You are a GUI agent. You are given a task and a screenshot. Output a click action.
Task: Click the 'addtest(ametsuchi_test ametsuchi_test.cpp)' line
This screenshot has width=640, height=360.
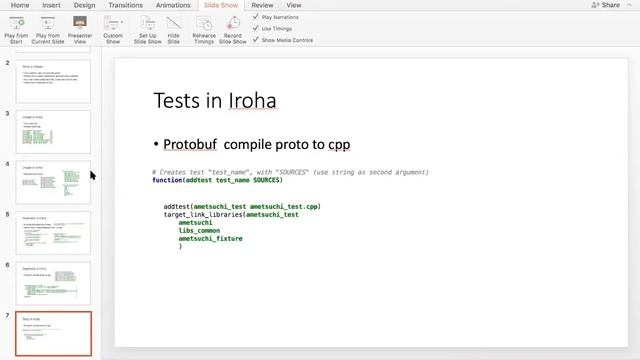point(242,207)
